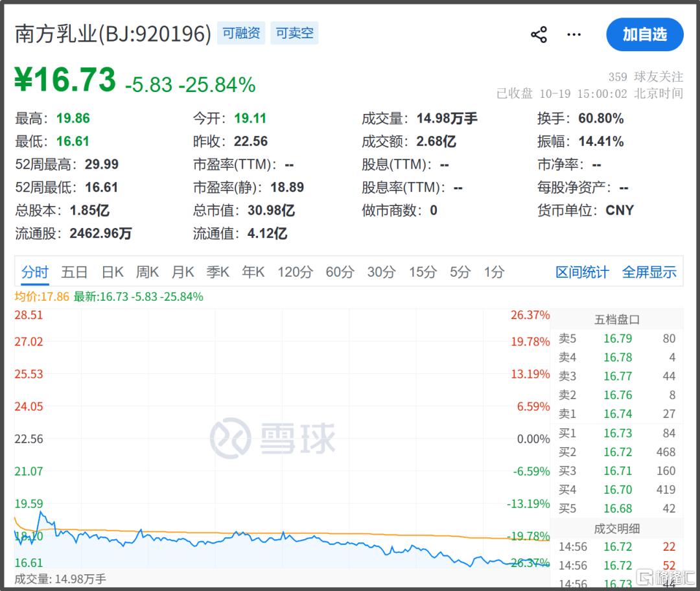This screenshot has height=591, width=700.
Task: Click the 货币单位 CNY value
Action: (620, 210)
